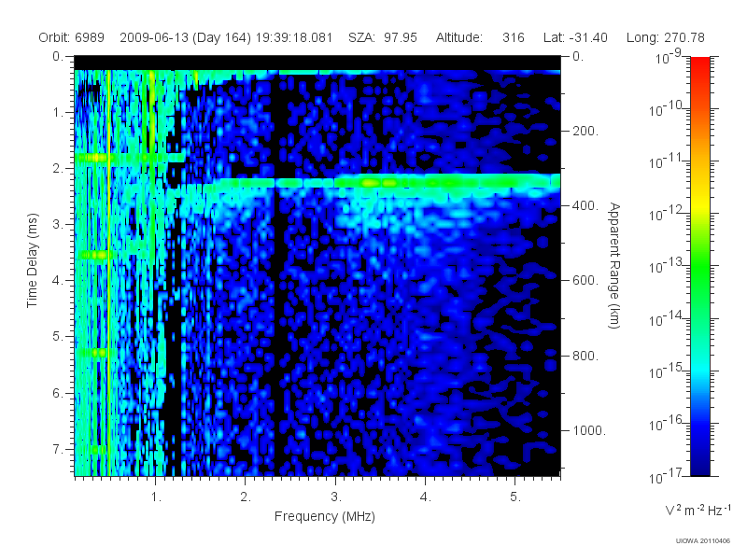
Task: Click the yellow vertical line near 0.5 MHz
Action: pyautogui.click(x=109, y=273)
